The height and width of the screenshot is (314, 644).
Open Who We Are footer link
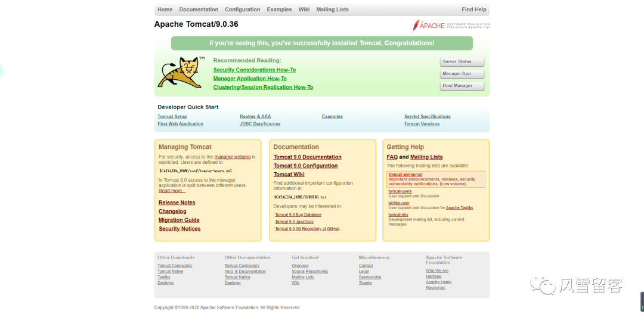[438, 271]
